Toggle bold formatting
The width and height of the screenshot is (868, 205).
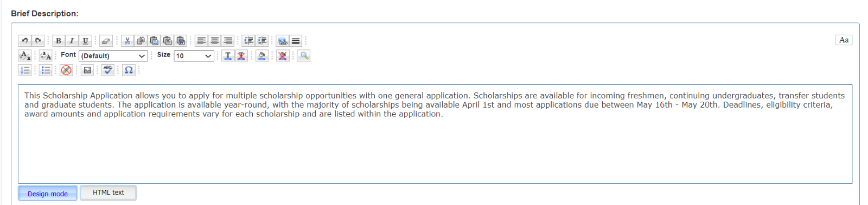pos(59,41)
